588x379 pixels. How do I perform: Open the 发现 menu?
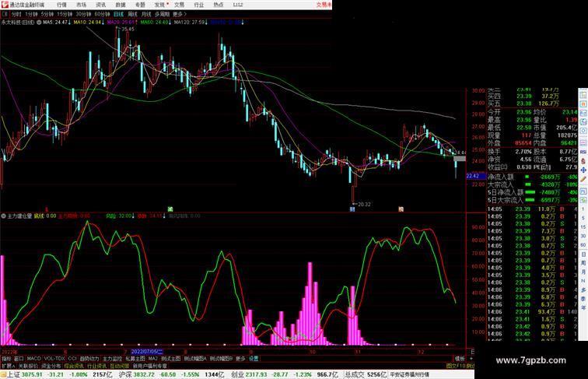(159, 5)
